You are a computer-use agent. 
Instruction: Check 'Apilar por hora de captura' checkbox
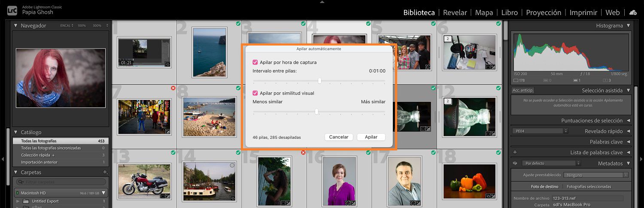(x=255, y=62)
